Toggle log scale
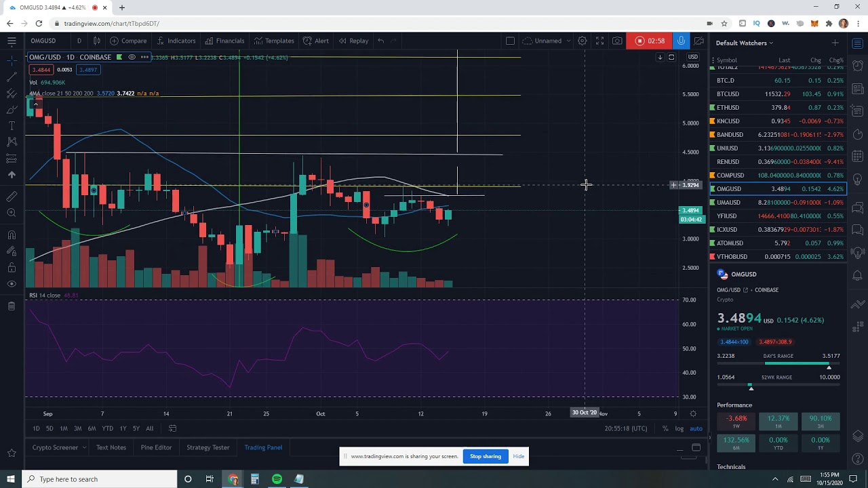The image size is (868, 488). [679, 428]
